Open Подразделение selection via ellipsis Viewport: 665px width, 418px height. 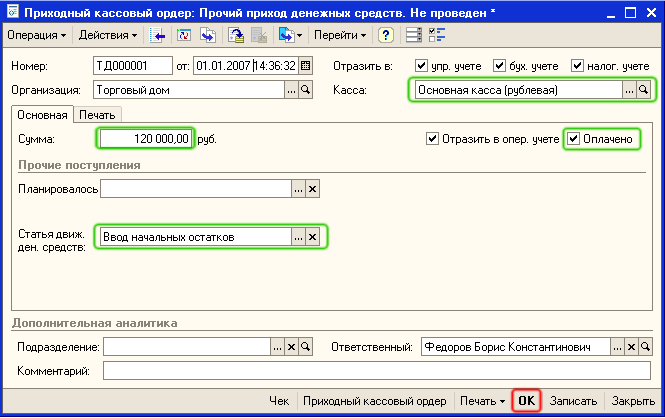coord(277,347)
